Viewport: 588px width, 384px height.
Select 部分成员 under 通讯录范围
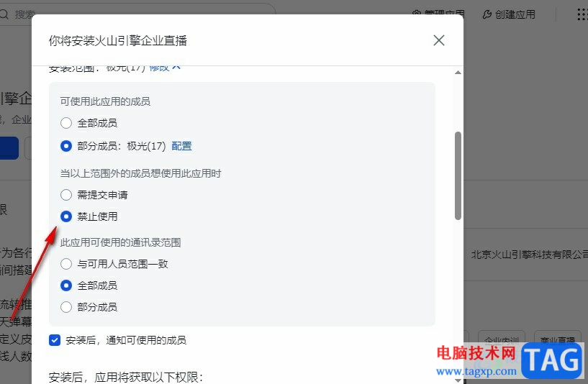[x=66, y=307]
